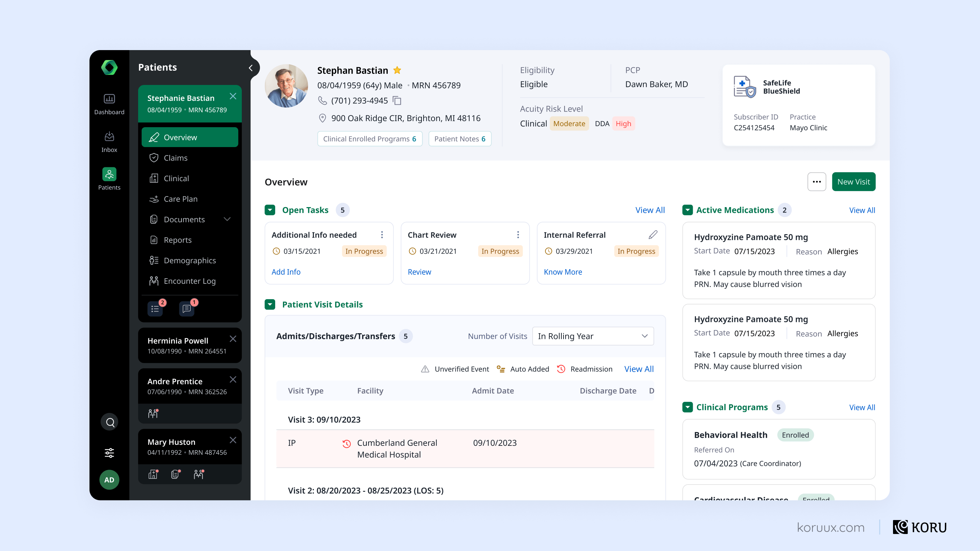Screen dimensions: 980x551
Task: Open the task list icon showing 2 alerts
Action: 155,309
